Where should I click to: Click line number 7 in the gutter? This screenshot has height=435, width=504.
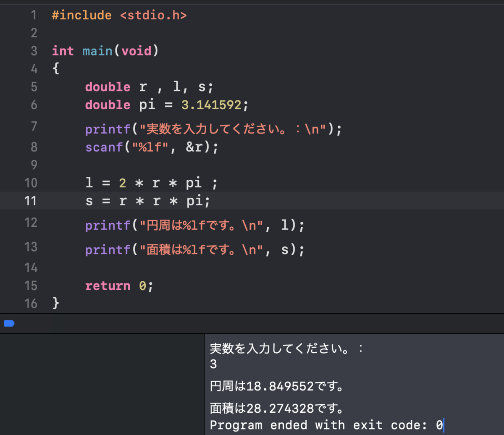point(34,126)
